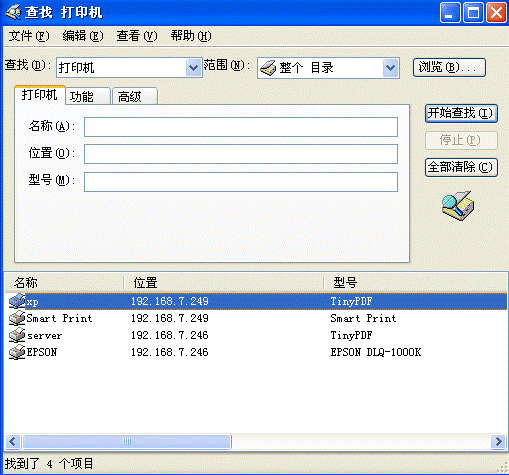Switch to the 高级 tab
Screen dimensions: 509x475
tap(135, 97)
